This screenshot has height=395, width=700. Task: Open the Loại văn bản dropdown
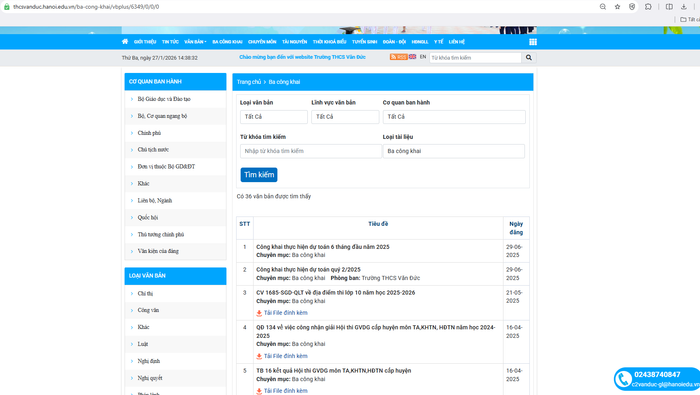274,116
